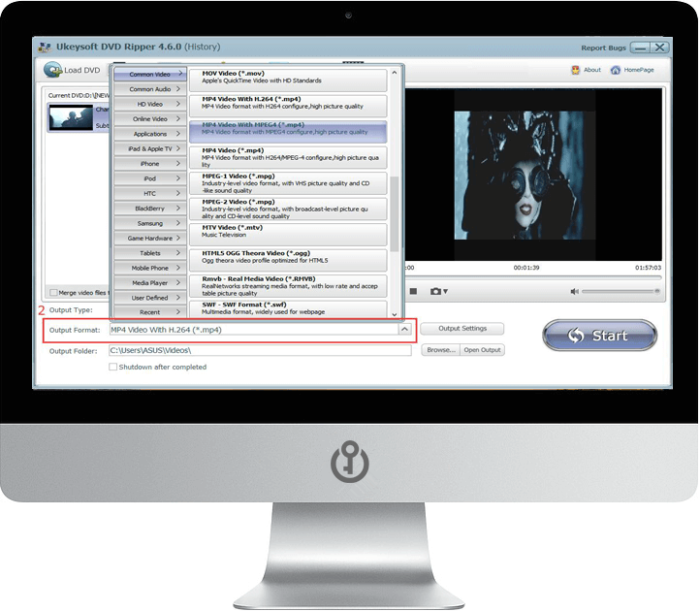Click the Start conversion button
Image resolution: width=700 pixels, height=611 pixels.
pos(599,335)
